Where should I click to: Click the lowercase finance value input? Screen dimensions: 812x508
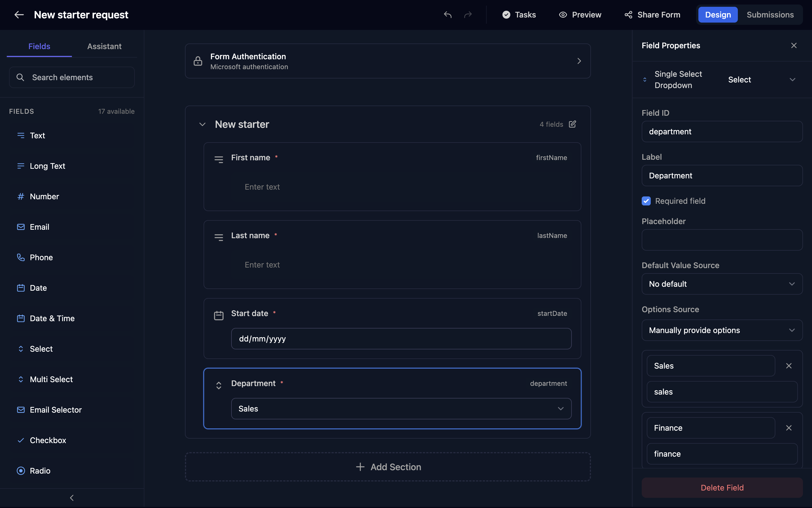[x=722, y=454]
